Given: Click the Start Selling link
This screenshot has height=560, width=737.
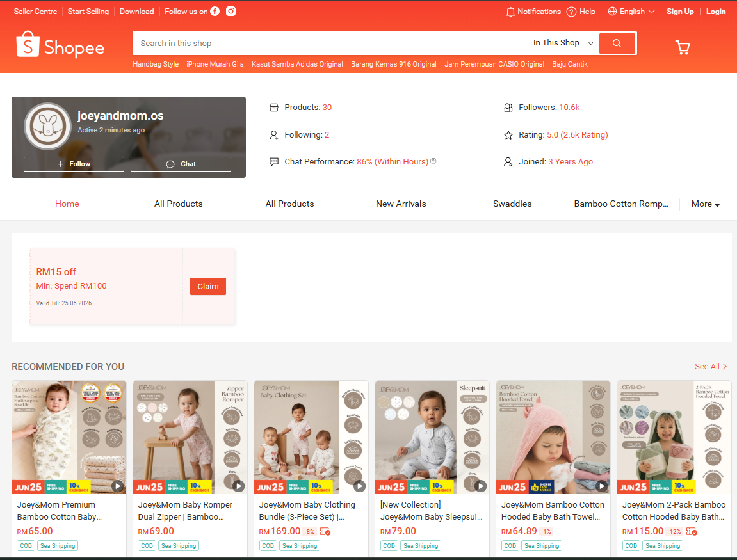Looking at the screenshot, I should click(x=88, y=12).
